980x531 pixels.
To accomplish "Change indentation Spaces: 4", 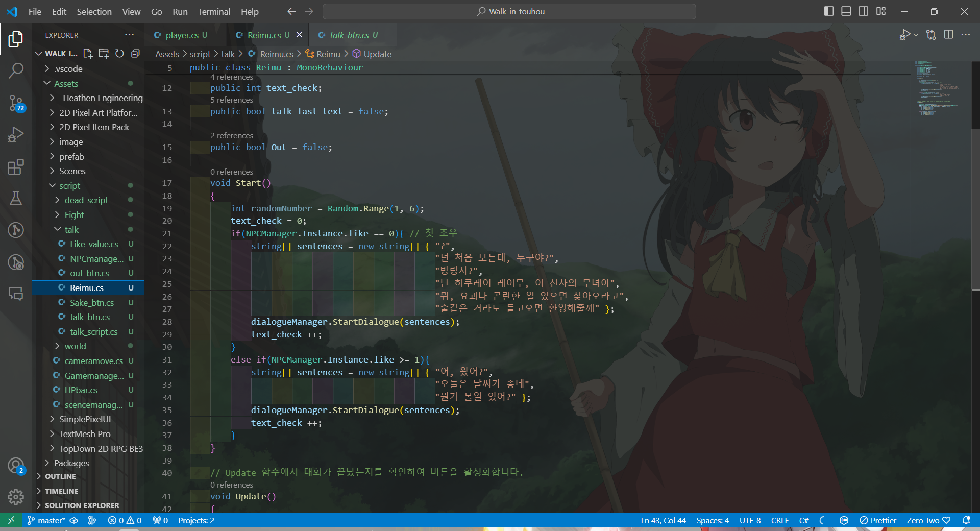I will (x=712, y=520).
